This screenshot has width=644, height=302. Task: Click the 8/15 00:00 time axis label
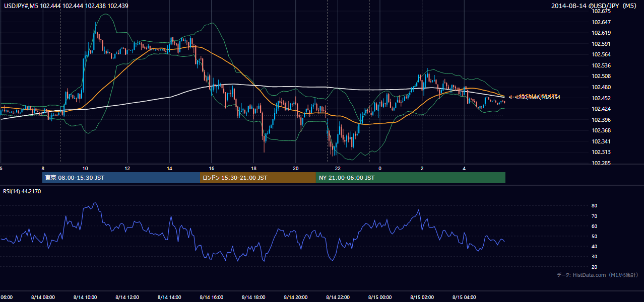point(380,297)
